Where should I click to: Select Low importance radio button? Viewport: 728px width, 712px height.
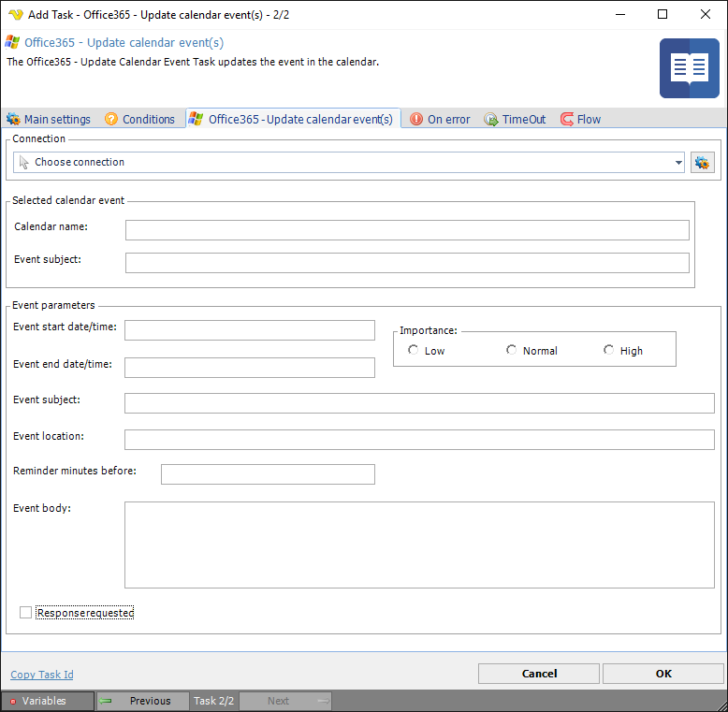(414, 351)
